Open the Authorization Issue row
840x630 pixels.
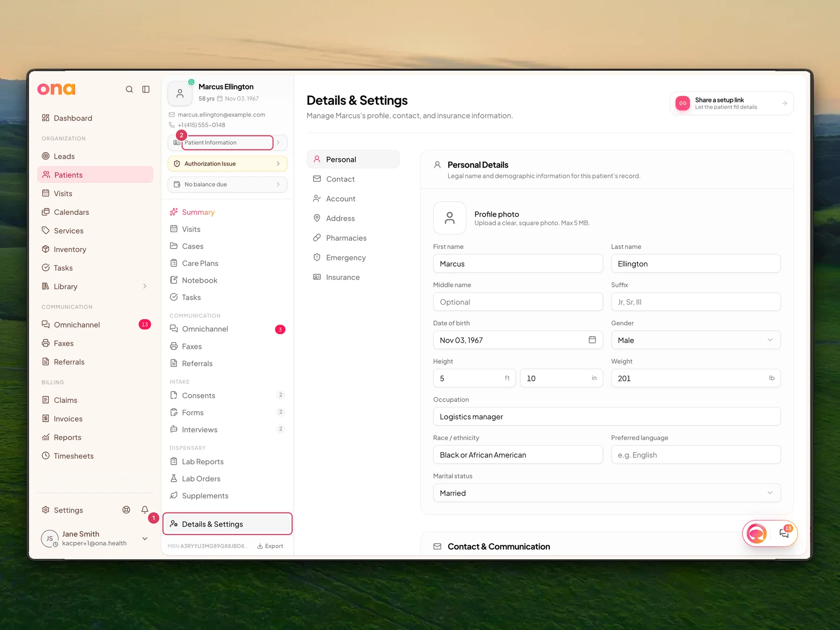pyautogui.click(x=228, y=164)
